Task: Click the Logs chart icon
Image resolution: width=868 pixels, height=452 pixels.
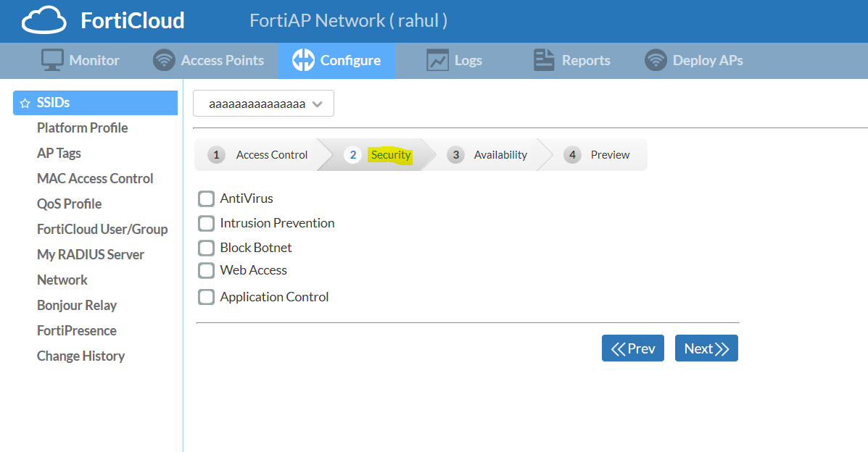Action: click(x=438, y=60)
